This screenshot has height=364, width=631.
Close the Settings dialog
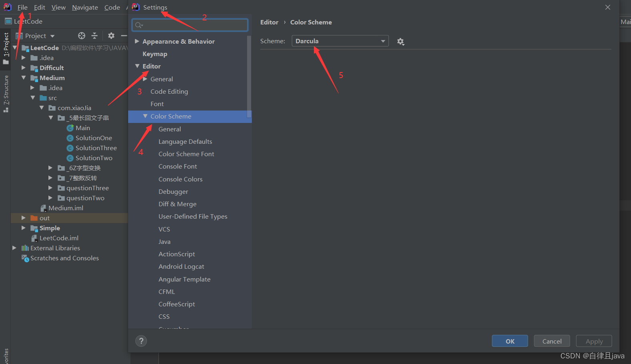tap(608, 7)
